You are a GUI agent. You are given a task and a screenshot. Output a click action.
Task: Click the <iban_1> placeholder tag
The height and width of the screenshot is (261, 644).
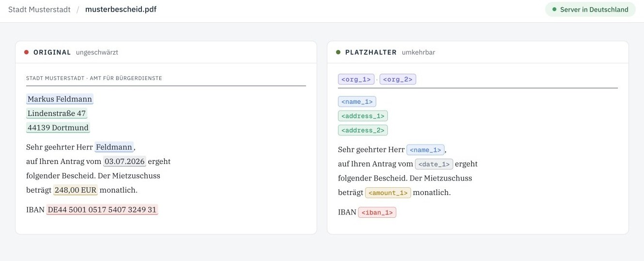point(377,212)
